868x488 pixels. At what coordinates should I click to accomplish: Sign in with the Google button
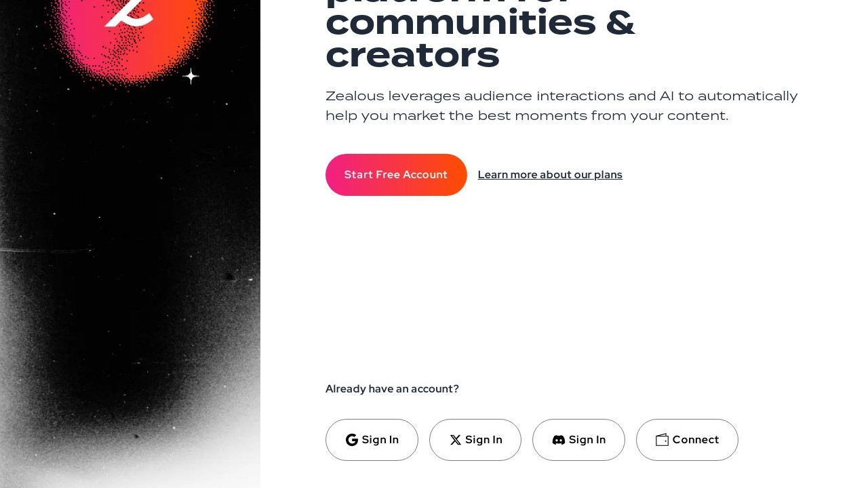click(372, 440)
